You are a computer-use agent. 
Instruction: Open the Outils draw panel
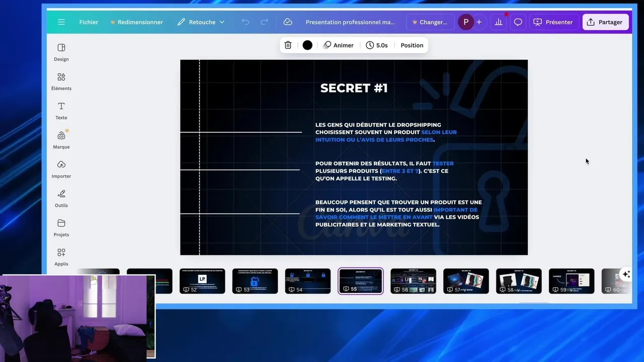tap(61, 199)
